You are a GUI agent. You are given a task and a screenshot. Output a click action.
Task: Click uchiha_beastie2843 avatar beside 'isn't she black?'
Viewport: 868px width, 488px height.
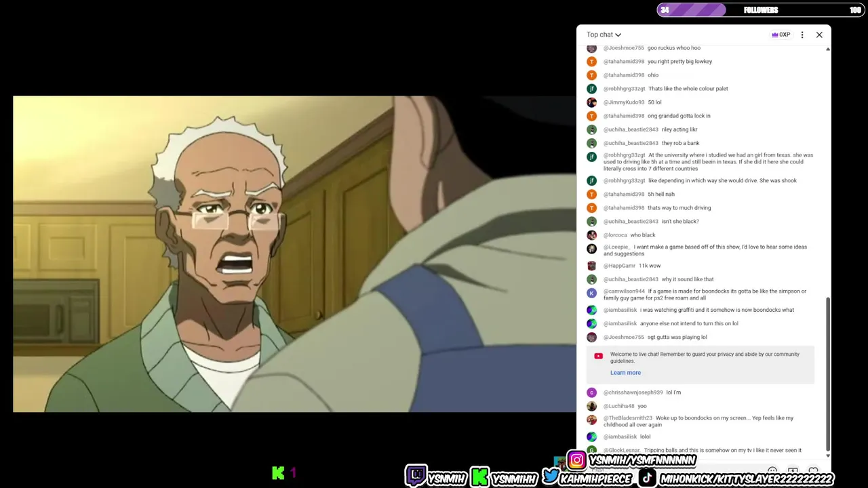tap(591, 222)
